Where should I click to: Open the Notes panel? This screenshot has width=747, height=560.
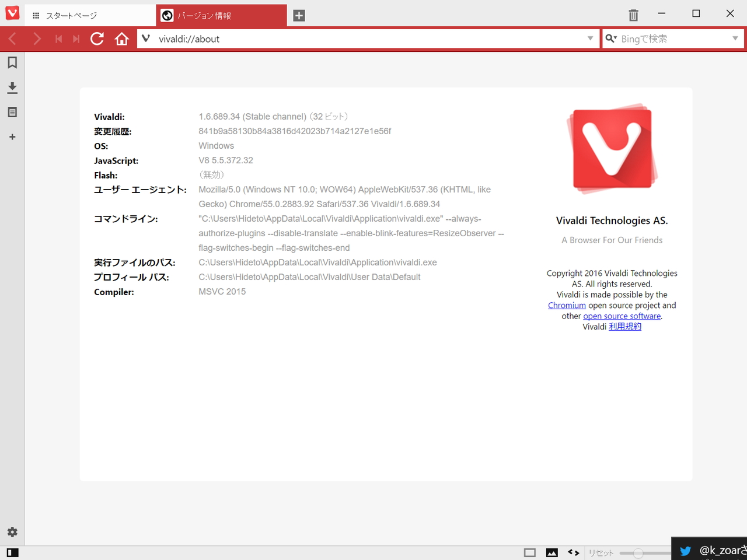tap(12, 111)
